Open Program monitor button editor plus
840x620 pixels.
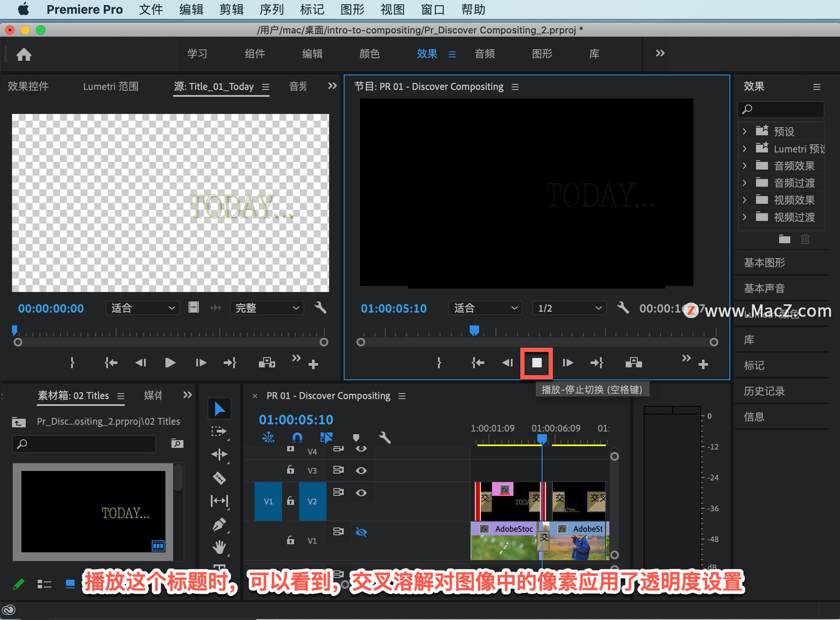pos(703,364)
